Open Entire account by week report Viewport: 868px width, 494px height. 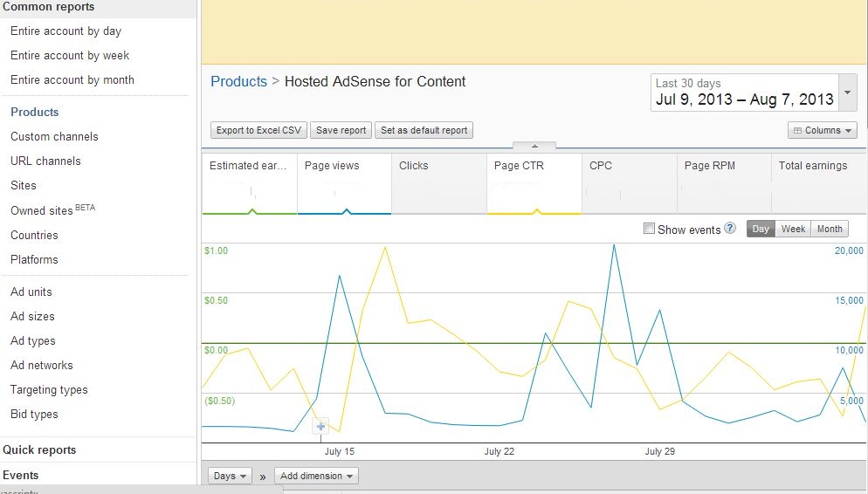(x=70, y=55)
